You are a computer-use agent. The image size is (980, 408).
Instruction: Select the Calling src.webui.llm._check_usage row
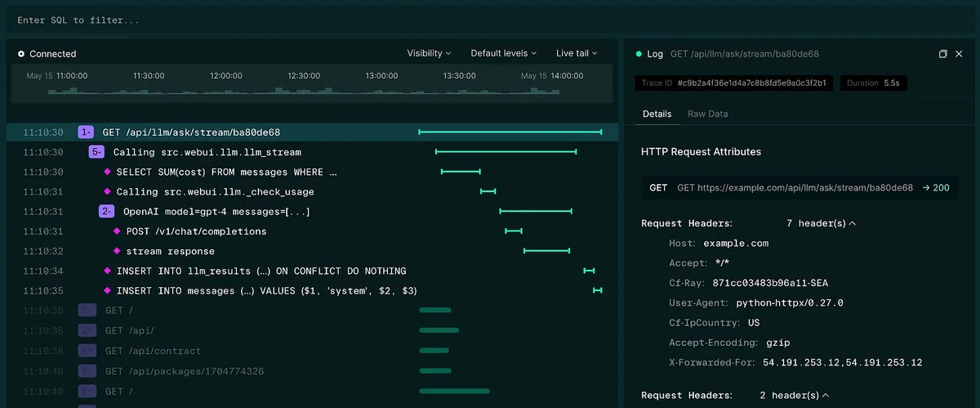click(312, 191)
